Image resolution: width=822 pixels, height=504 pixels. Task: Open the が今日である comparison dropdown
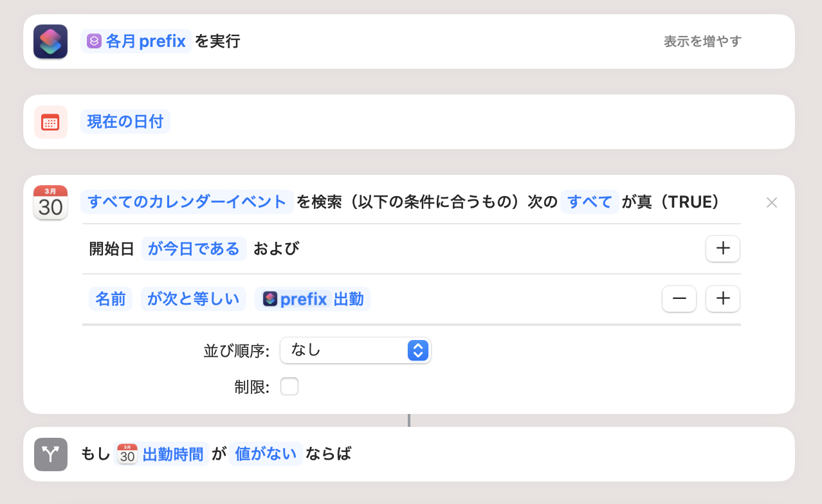(194, 249)
